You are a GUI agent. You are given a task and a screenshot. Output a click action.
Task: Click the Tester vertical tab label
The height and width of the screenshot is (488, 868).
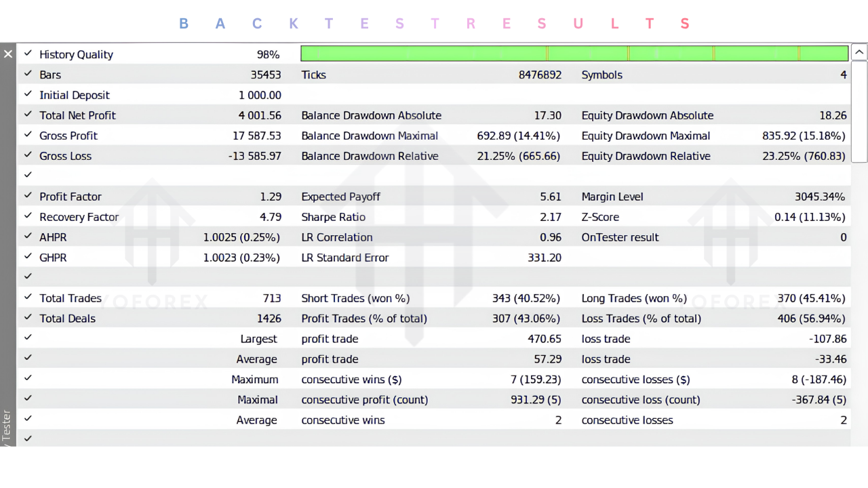tap(7, 427)
